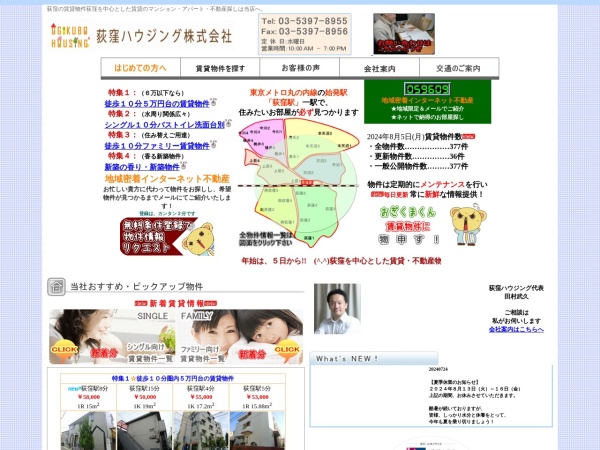
Task: Click the representative's portrait photo
Action: click(337, 309)
